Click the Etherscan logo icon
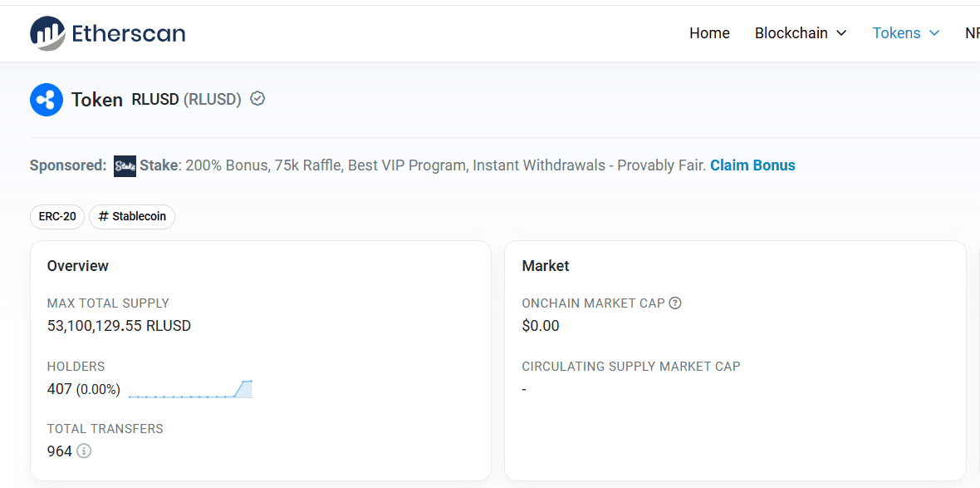This screenshot has width=980, height=488. (x=47, y=33)
